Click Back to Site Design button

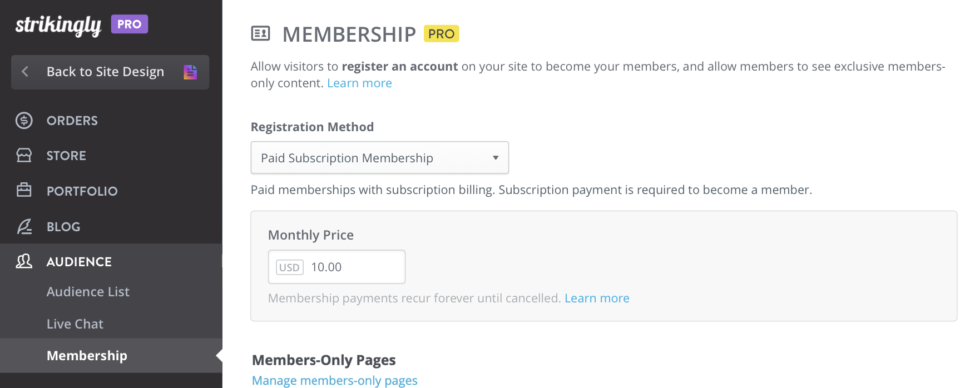[x=110, y=72]
